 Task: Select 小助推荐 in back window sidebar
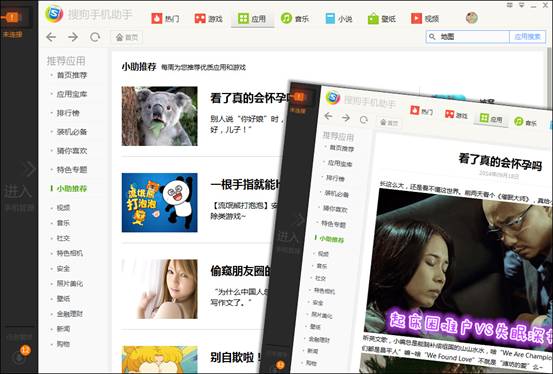coord(72,188)
